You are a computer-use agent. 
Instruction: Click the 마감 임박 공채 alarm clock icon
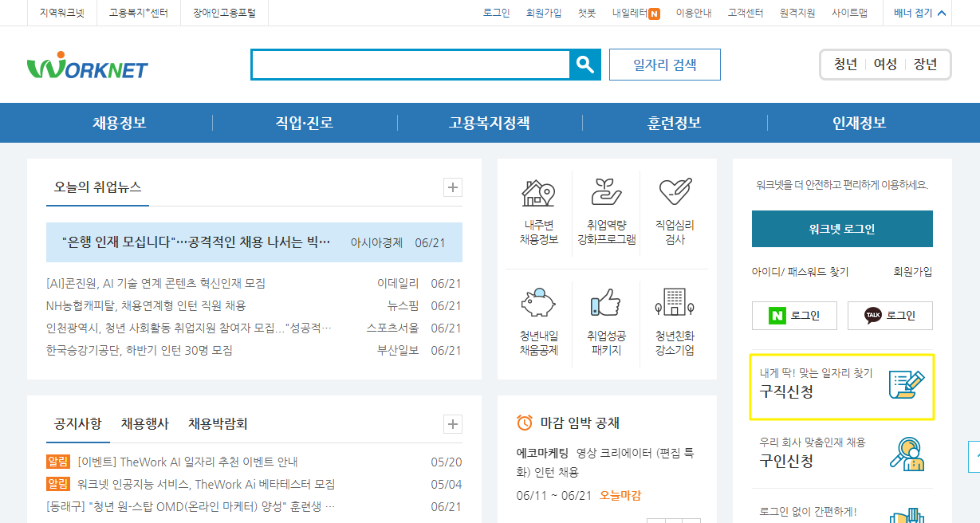click(x=525, y=423)
